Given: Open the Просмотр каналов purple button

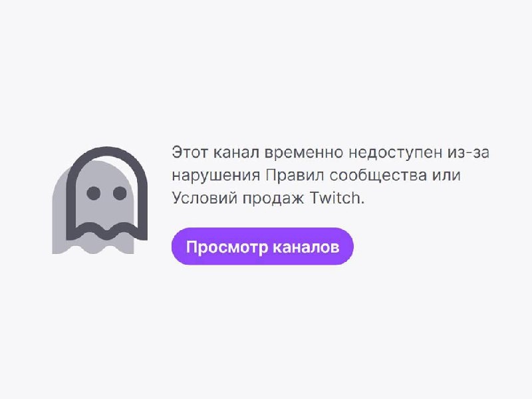Looking at the screenshot, I should click(x=263, y=246).
